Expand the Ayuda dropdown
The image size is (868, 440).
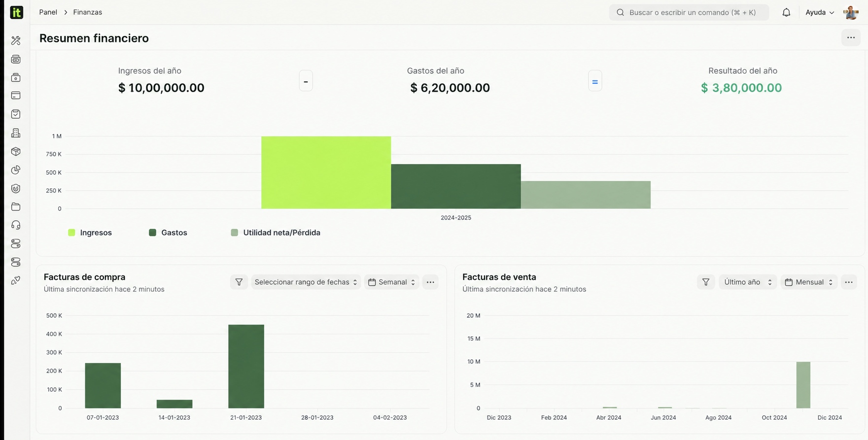820,12
